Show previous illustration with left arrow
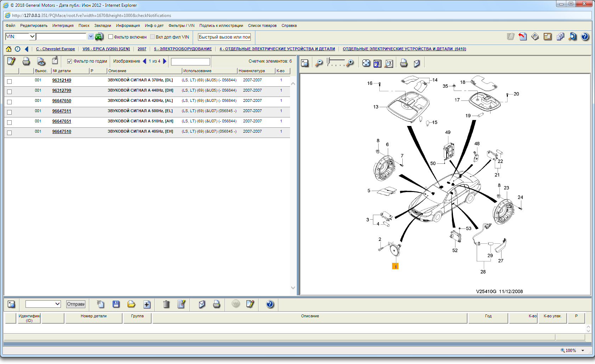595x364 pixels. [x=144, y=61]
